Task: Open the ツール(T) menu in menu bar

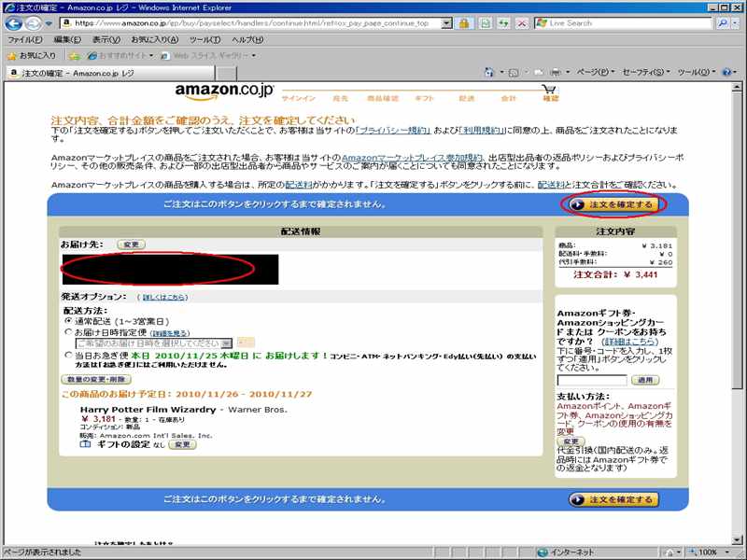Action: click(204, 40)
